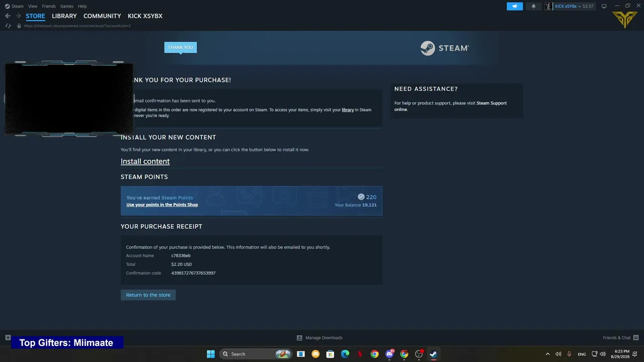Click the ENG language indicator
The width and height of the screenshot is (644, 362).
[582, 354]
